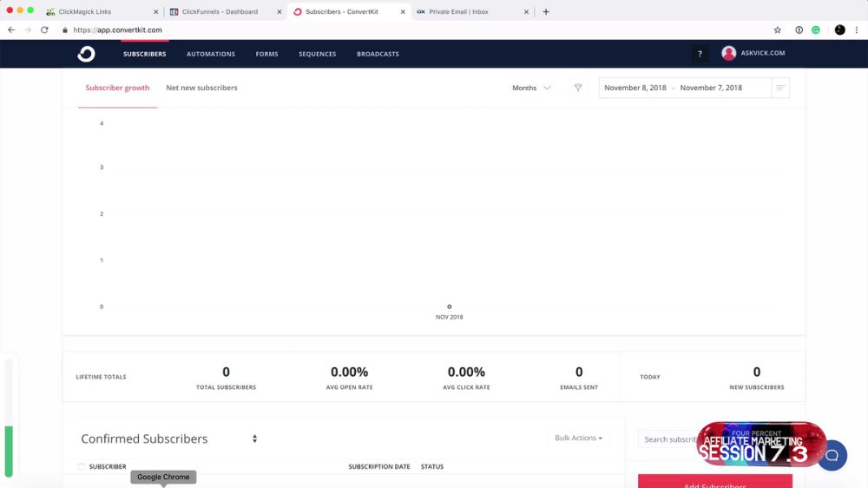This screenshot has width=868, height=488.
Task: Toggle the select-all Subscriber checkbox
Action: tap(82, 466)
